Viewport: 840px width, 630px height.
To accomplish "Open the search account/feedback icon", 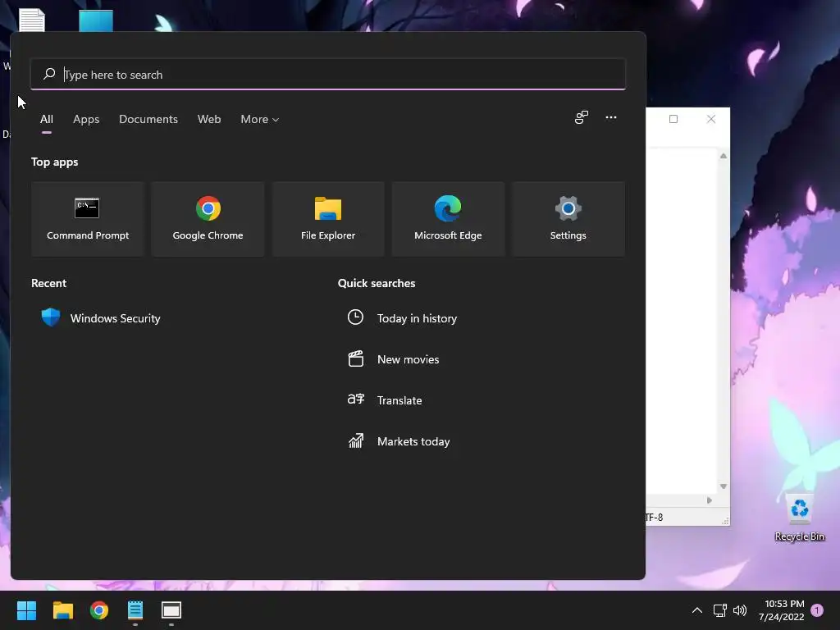I will 582,117.
